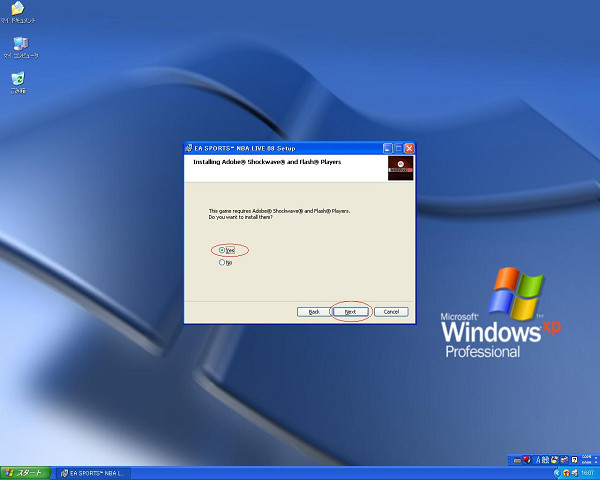Toggle KANA lock on language bar
This screenshot has width=600, height=480.
click(x=589, y=462)
